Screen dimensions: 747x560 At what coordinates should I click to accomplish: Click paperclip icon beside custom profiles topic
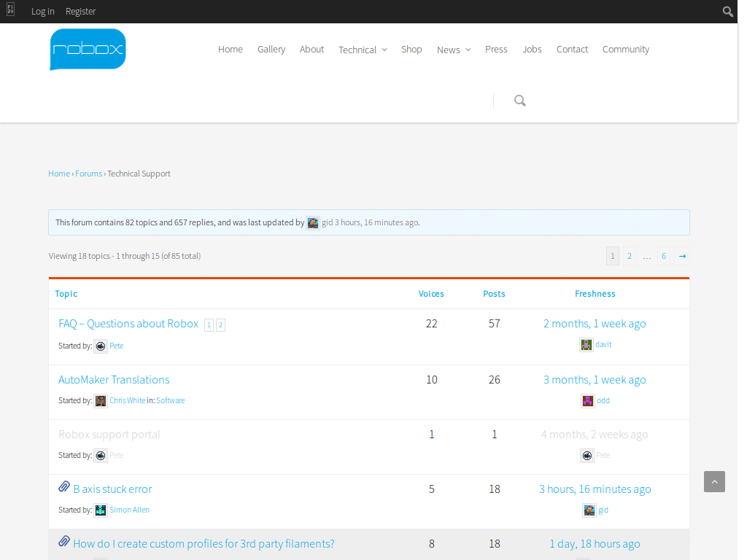tap(64, 542)
